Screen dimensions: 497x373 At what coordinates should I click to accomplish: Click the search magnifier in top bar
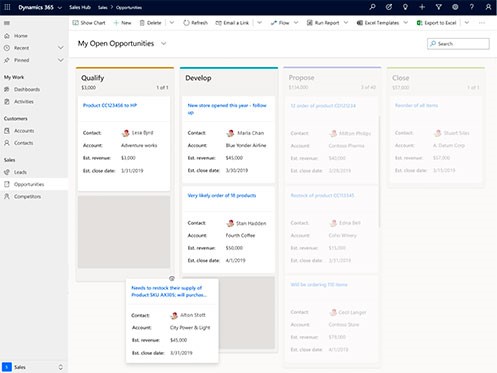pyautogui.click(x=372, y=7)
